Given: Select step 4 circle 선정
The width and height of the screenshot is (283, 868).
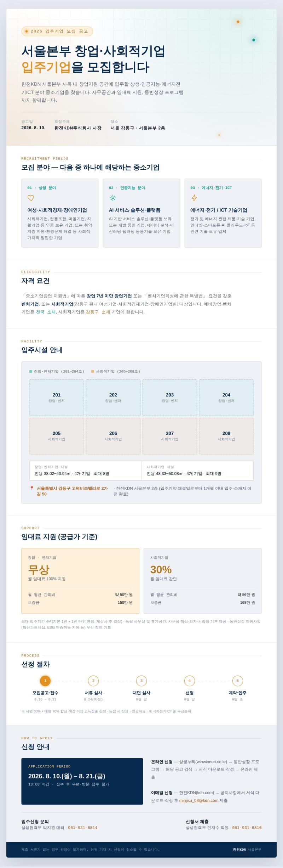Looking at the screenshot, I should pos(189,681).
